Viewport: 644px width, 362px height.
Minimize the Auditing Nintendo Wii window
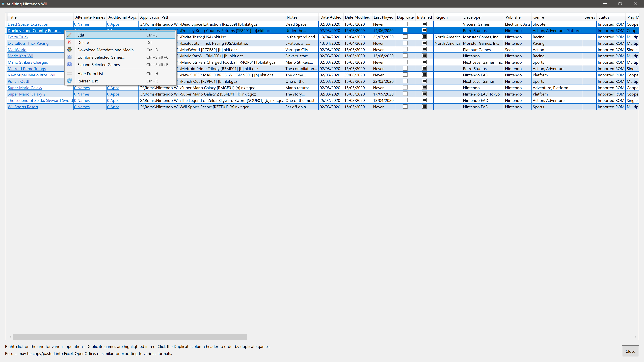[605, 4]
